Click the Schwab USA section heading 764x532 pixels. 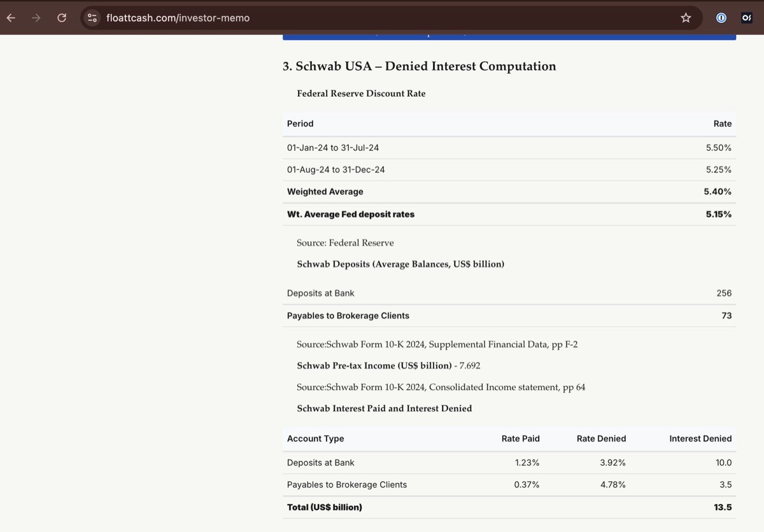[420, 66]
